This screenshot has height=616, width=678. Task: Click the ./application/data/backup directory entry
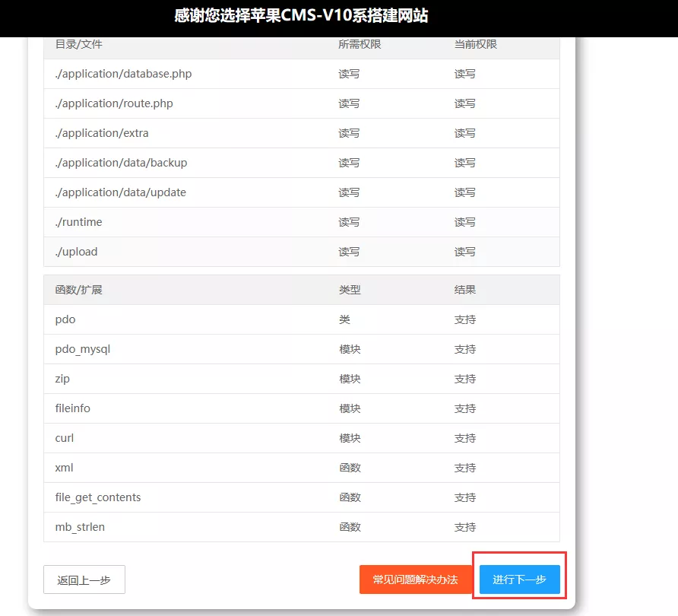121,163
